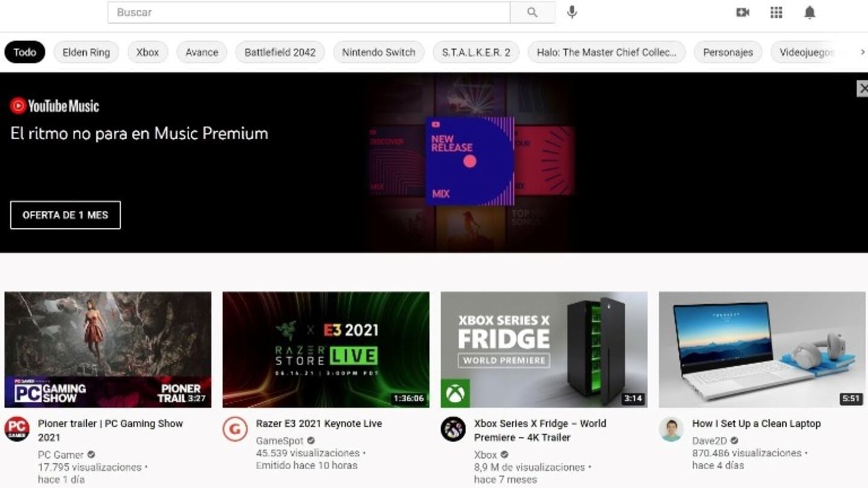The image size is (868, 488).
Task: Click the OFERTA DE 1 MES button
Action: point(65,215)
